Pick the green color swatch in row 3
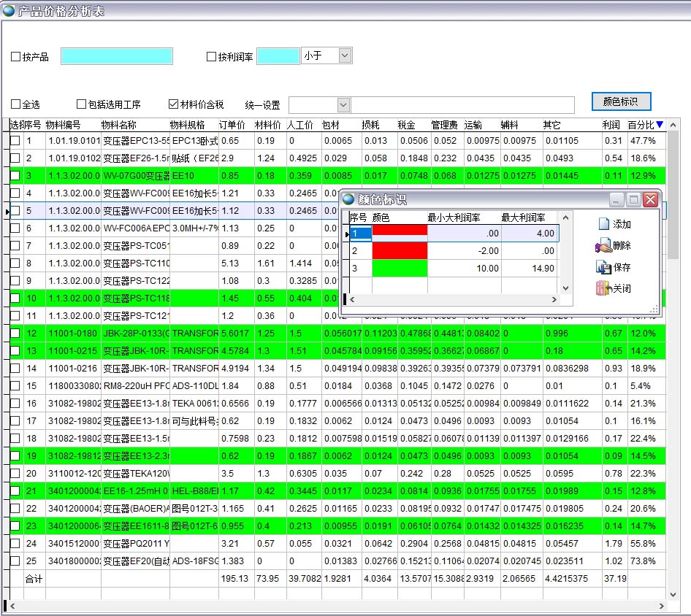Image resolution: width=691 pixels, height=616 pixels. point(400,269)
